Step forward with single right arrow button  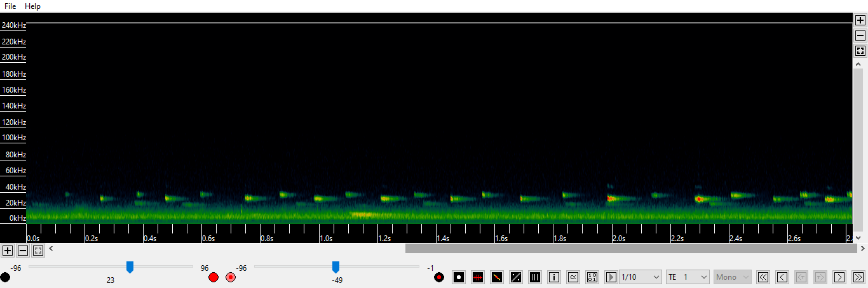coord(839,277)
